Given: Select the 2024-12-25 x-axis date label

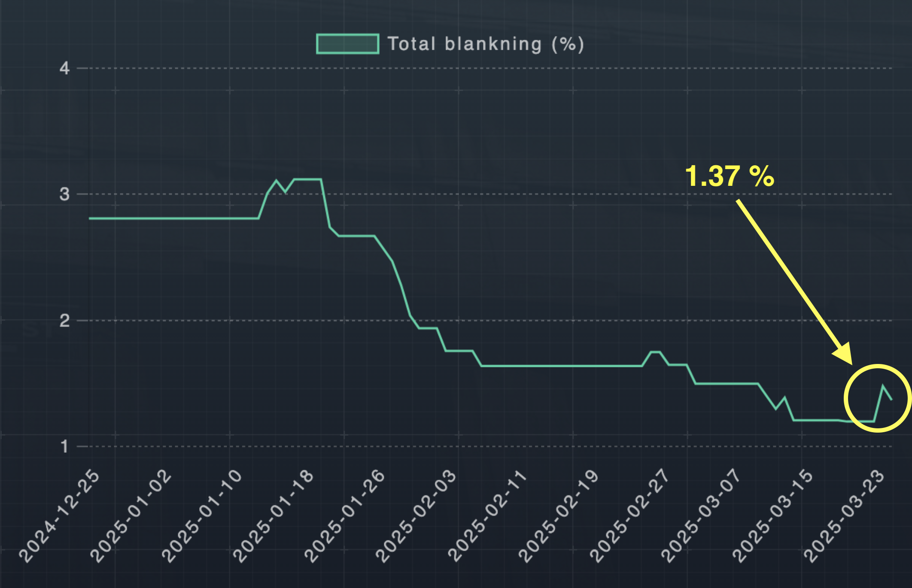Looking at the screenshot, I should pos(60,516).
